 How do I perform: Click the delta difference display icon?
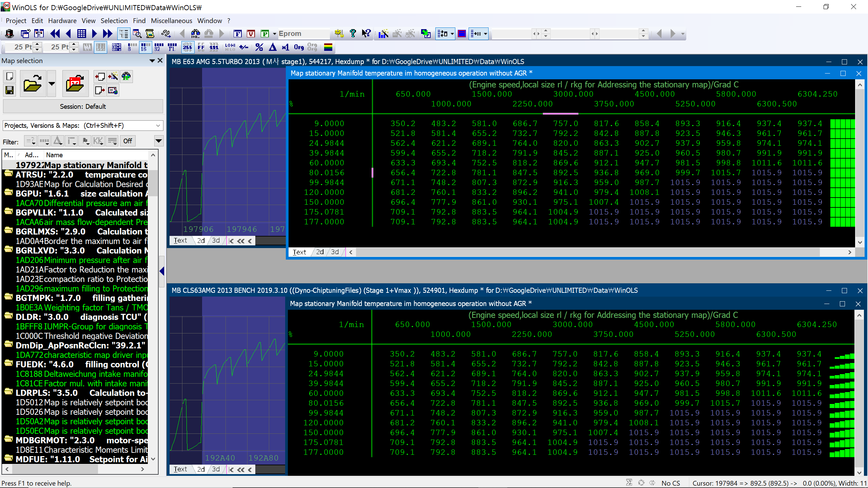click(273, 47)
